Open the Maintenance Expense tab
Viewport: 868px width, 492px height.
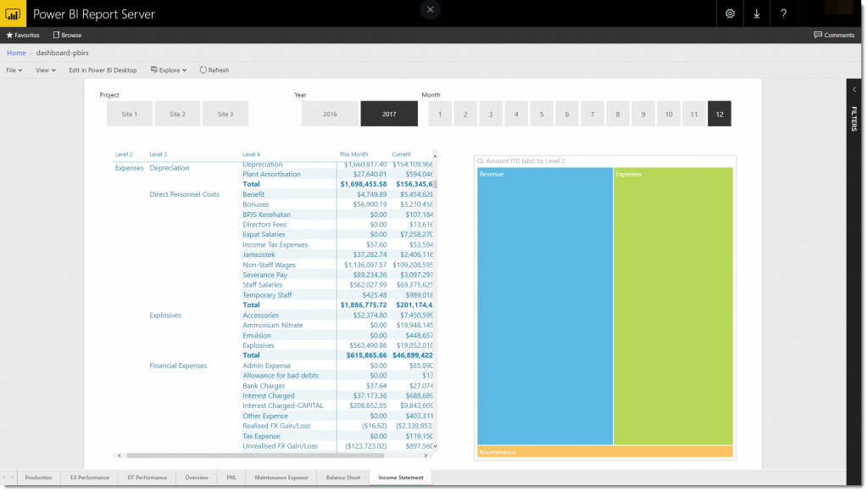coord(281,478)
